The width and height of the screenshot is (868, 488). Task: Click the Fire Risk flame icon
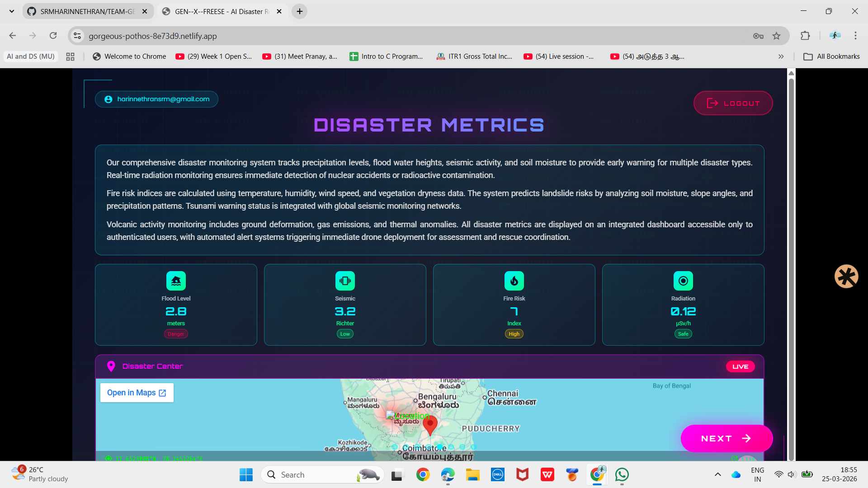tap(514, 281)
